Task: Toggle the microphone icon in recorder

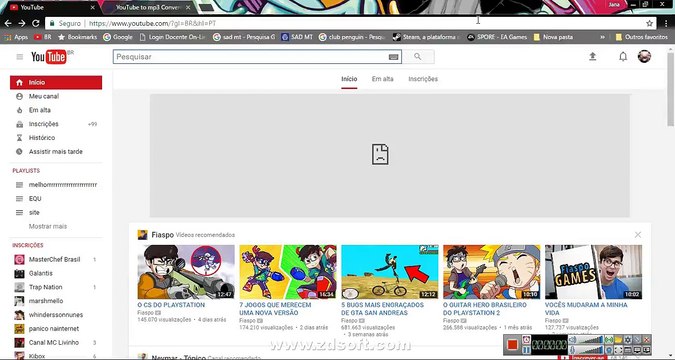Action: click(573, 350)
